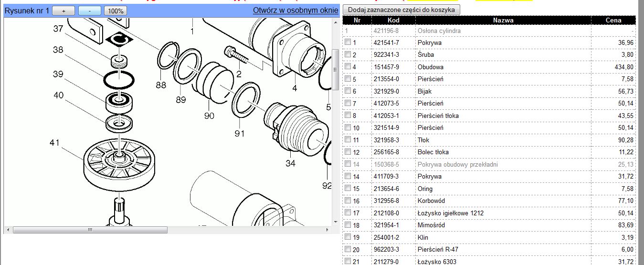Click the price 90,28 cell
The image size is (644, 265).
point(613,140)
